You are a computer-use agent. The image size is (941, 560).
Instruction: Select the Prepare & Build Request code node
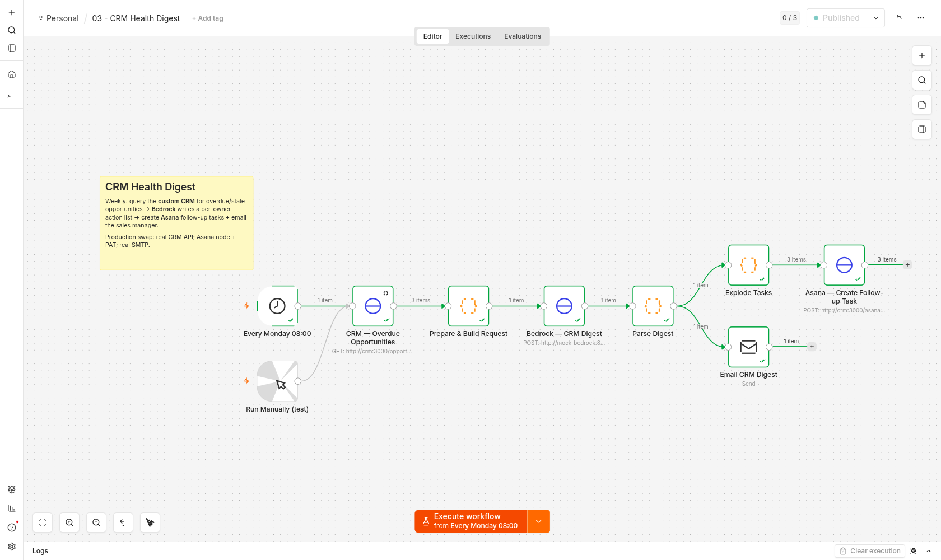[x=469, y=306]
